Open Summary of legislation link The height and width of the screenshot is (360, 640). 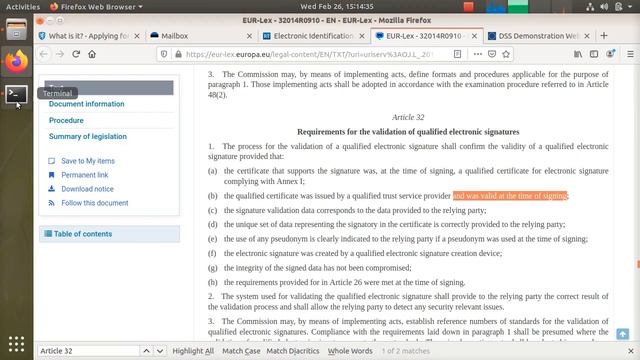tap(88, 136)
